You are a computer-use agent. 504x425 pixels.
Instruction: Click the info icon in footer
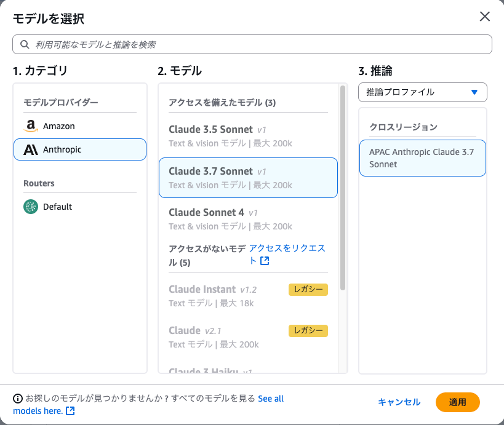[x=18, y=399]
